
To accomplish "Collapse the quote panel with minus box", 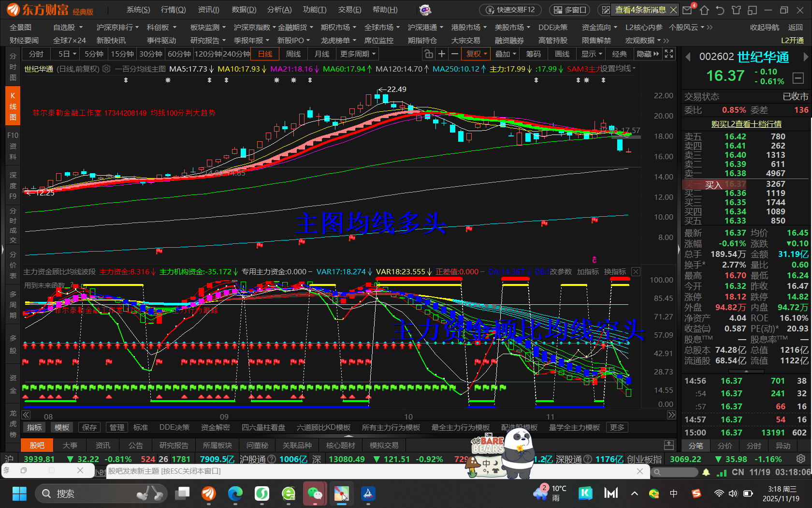I will tap(798, 77).
